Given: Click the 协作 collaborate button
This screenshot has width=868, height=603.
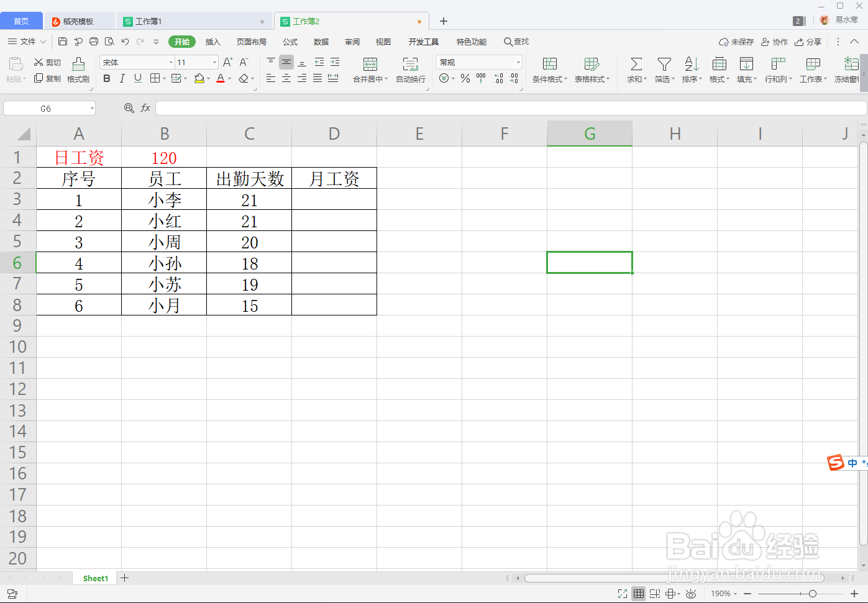Looking at the screenshot, I should click(x=775, y=42).
